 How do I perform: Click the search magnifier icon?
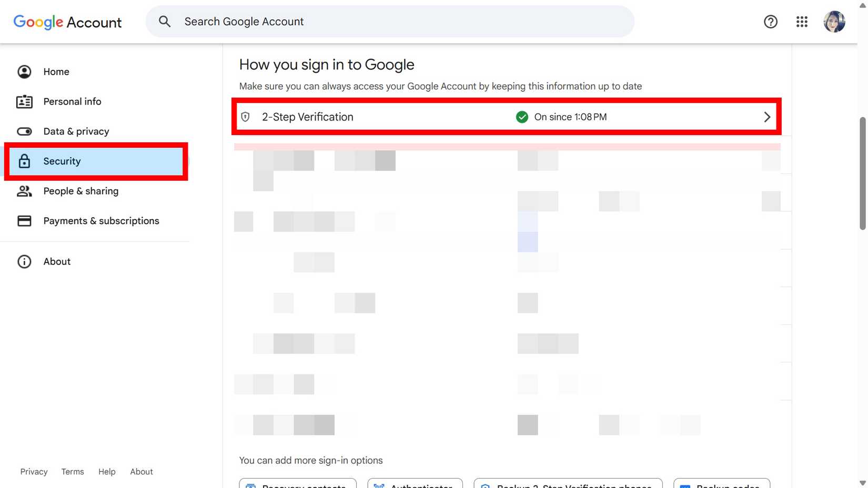[165, 21]
